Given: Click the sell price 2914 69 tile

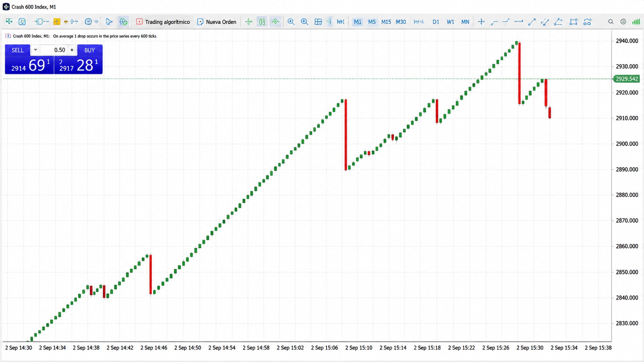Looking at the screenshot, I should 29,65.
